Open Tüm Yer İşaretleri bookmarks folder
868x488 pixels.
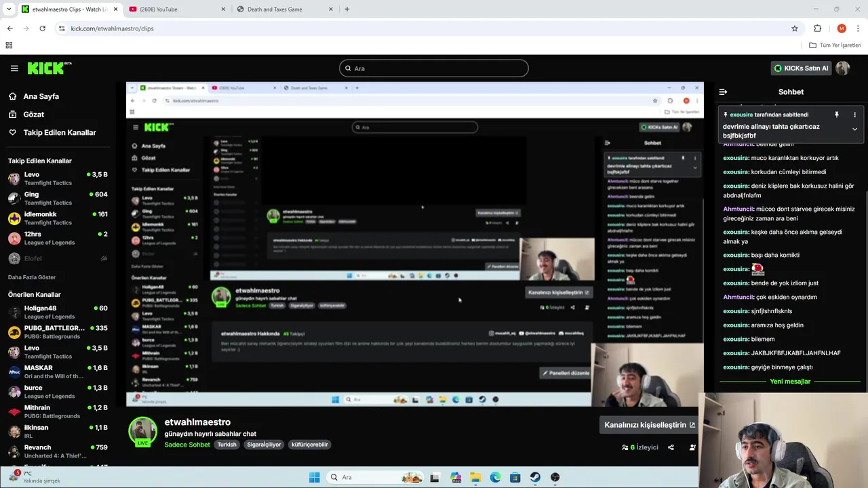point(835,45)
